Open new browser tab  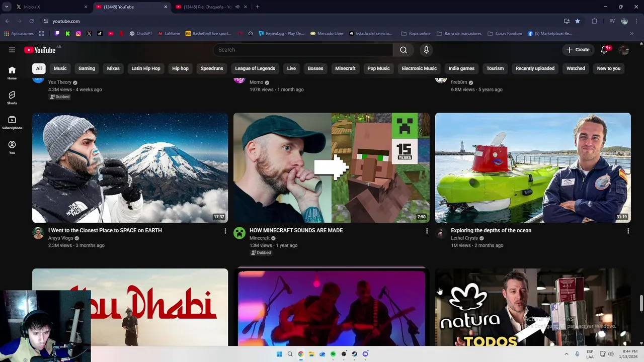[x=257, y=7]
